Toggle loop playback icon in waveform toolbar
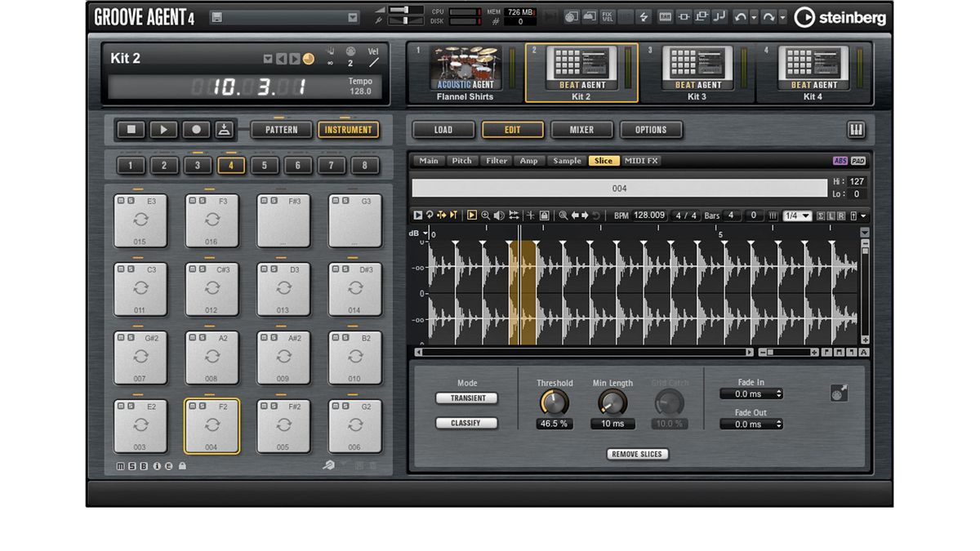The width and height of the screenshot is (980, 551). tap(430, 216)
